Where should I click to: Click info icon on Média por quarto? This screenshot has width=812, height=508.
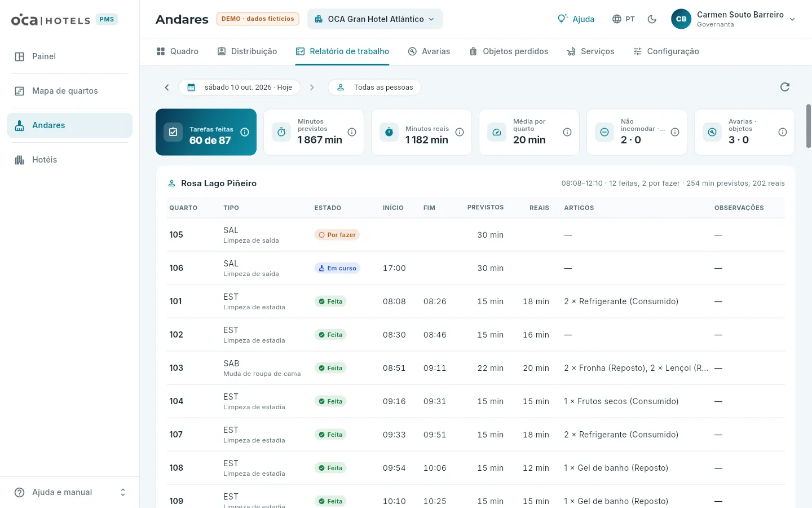567,132
